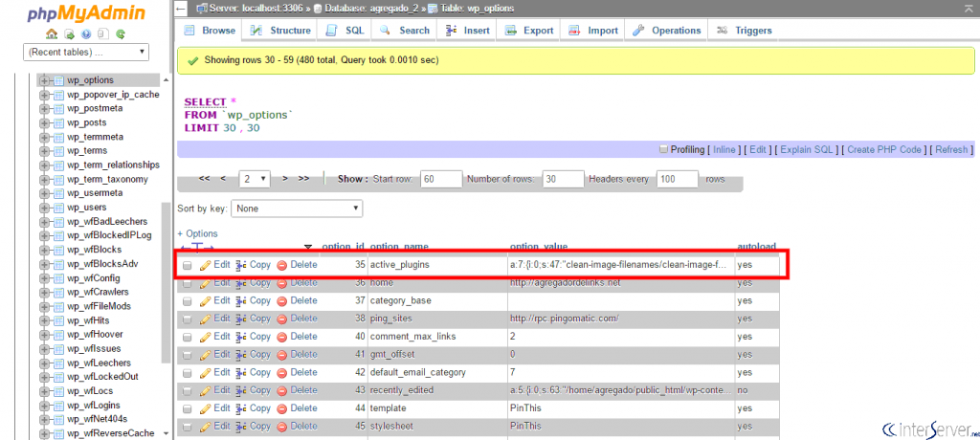Switch to the Structure tab

[280, 30]
